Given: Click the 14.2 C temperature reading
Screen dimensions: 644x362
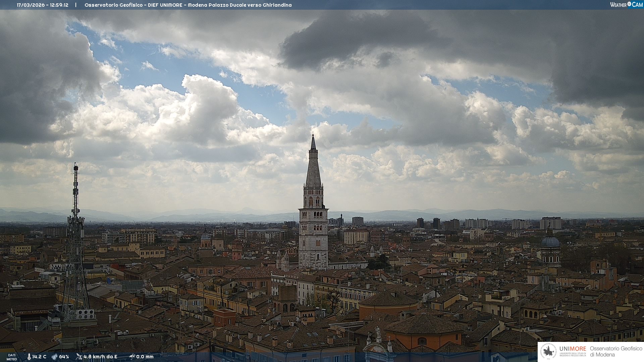Looking at the screenshot, I should [x=39, y=357].
